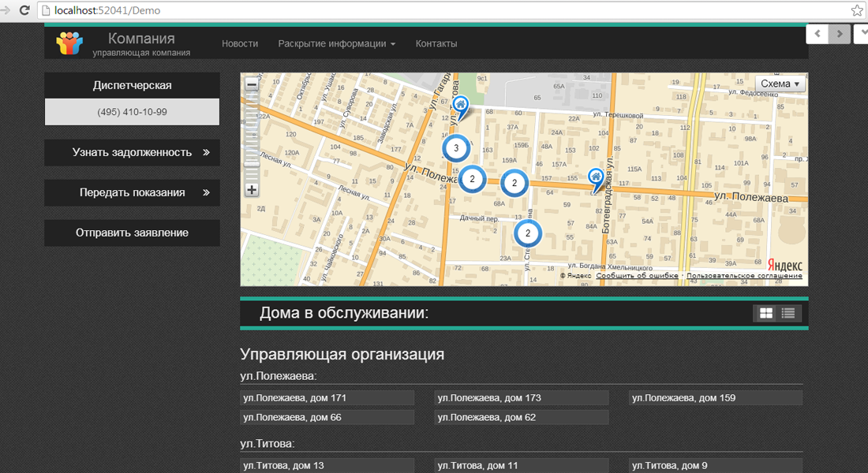
Task: Select the address ул.Полежаева, дом 171
Action: point(327,398)
